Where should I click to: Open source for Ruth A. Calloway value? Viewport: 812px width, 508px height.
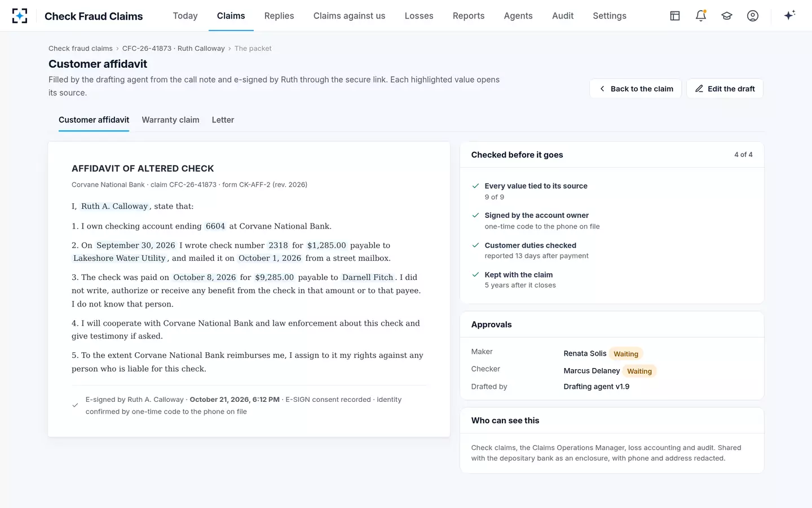click(114, 207)
